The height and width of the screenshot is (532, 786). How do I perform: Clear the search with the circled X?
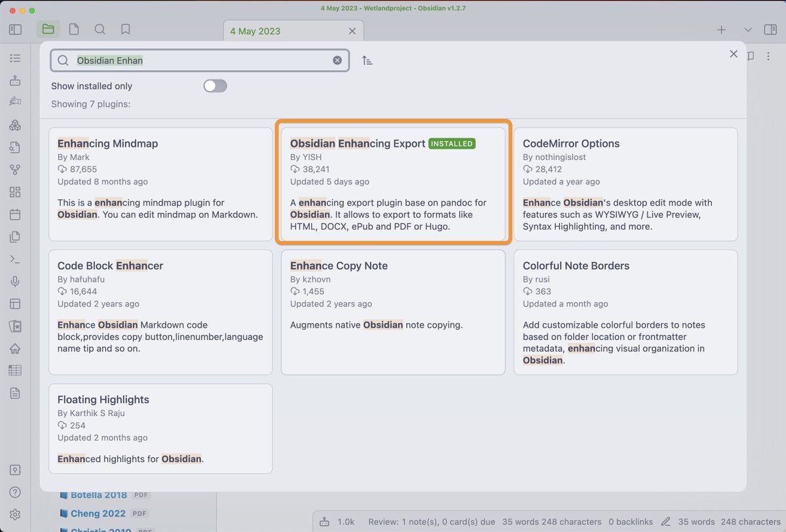pos(337,60)
